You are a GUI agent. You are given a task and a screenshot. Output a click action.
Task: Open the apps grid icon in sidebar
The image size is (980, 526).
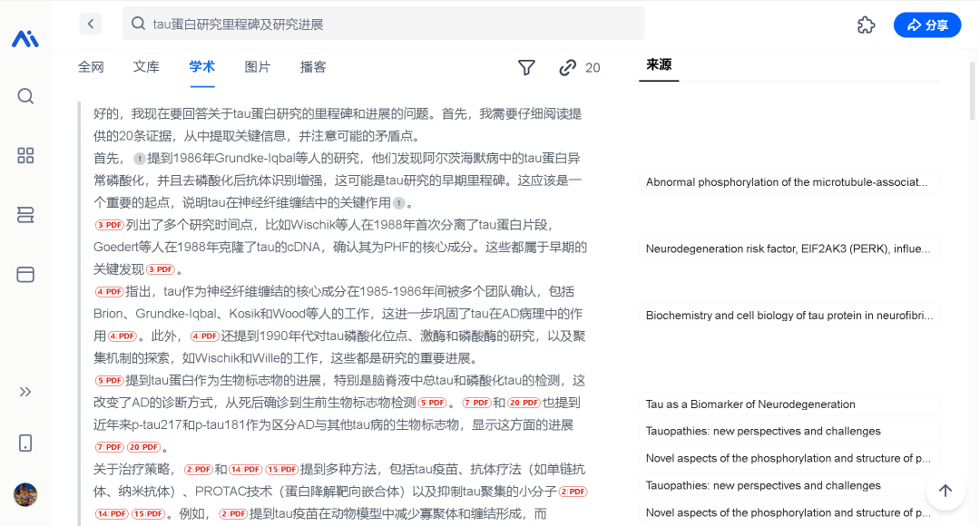25,156
